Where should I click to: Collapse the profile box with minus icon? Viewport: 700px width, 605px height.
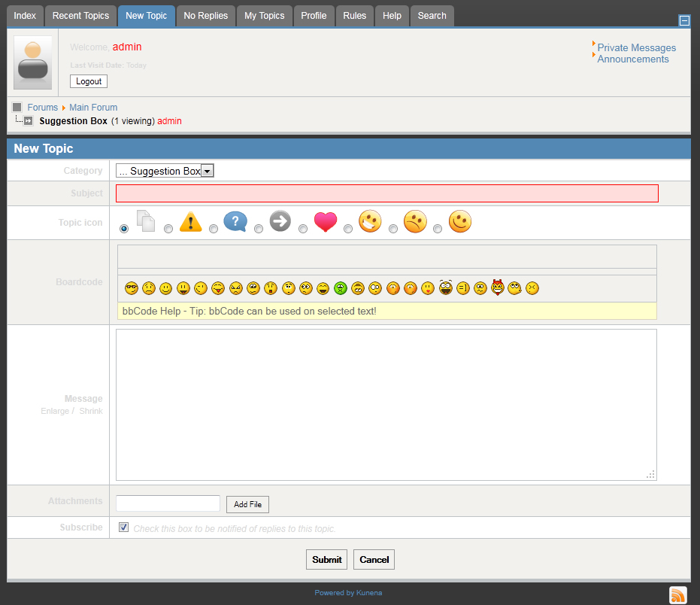684,21
